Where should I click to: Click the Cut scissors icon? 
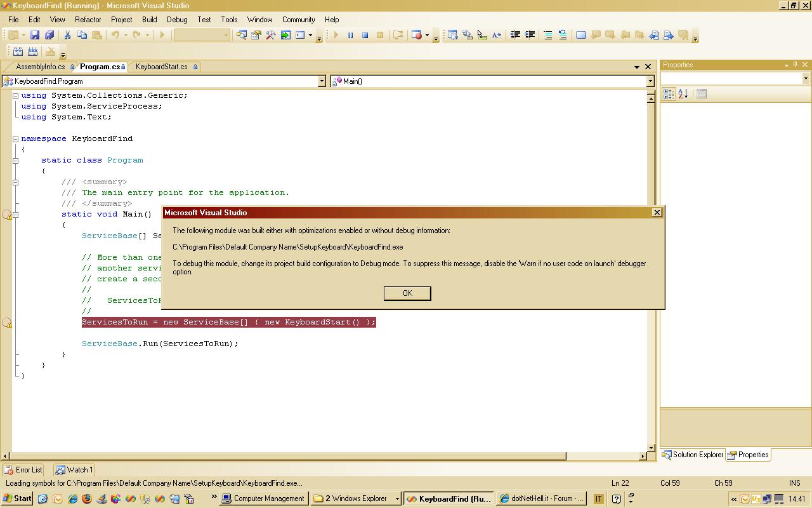tap(67, 35)
